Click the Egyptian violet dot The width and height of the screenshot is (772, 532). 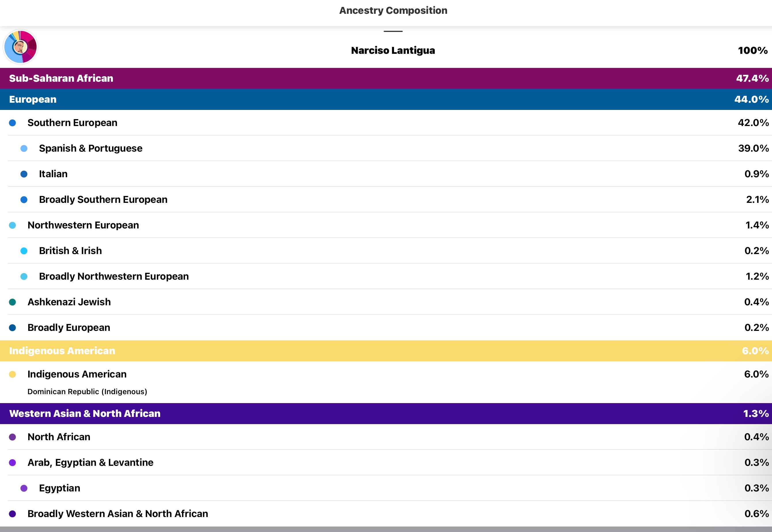(24, 488)
